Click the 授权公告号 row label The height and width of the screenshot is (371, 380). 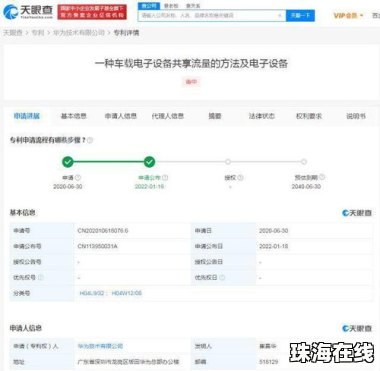click(27, 262)
